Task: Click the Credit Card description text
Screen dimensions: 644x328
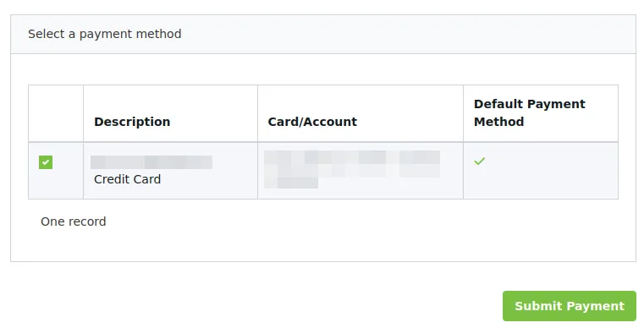Action: (x=127, y=179)
